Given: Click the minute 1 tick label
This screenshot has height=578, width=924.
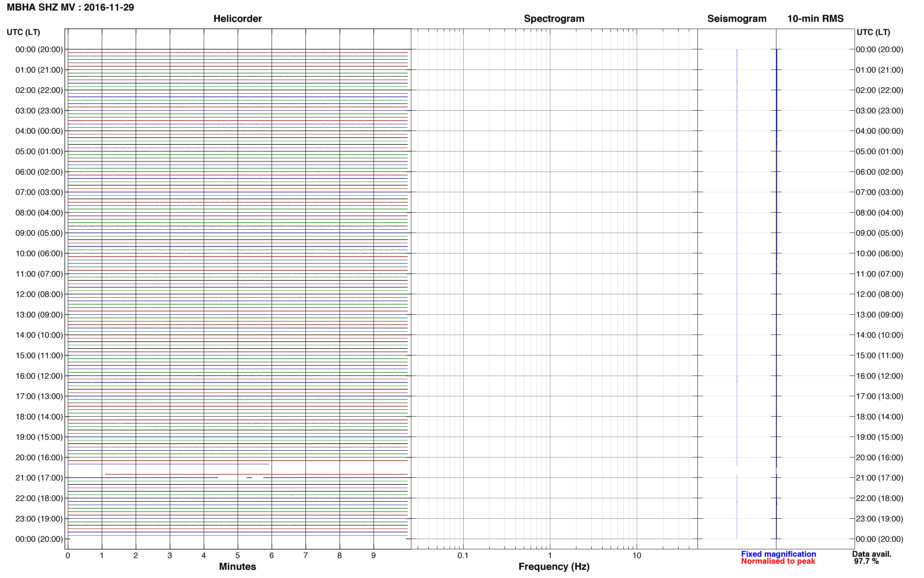Looking at the screenshot, I should (102, 556).
